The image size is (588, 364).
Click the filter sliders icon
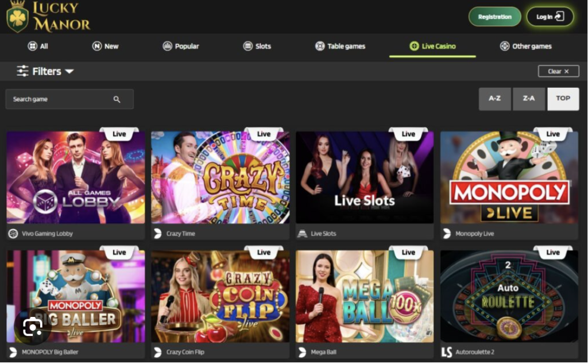(22, 71)
